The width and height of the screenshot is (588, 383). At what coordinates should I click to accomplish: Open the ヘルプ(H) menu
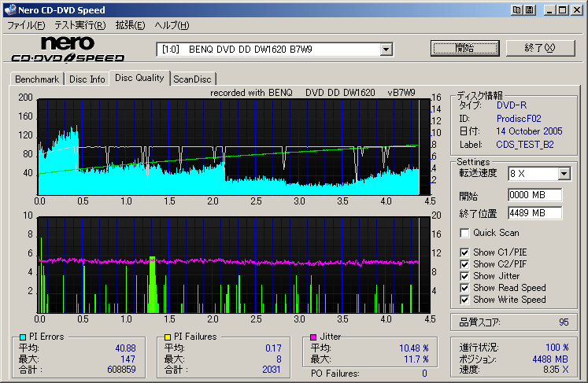[x=172, y=25]
